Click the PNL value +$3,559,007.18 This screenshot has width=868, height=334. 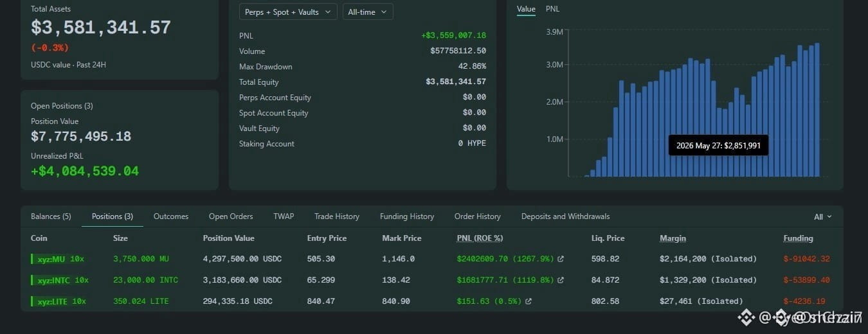click(x=453, y=36)
